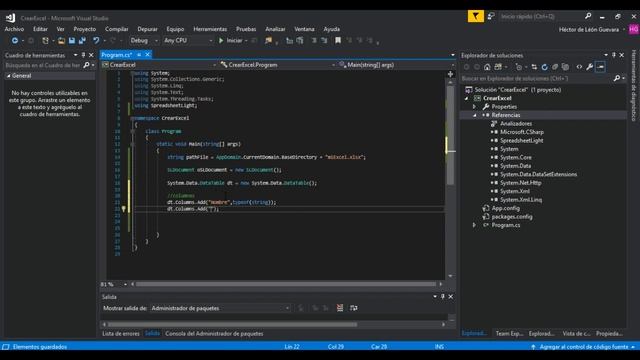Image resolution: width=640 pixels, height=360 pixels.
Task: Pin the Program.cs tab
Action: tap(139, 55)
